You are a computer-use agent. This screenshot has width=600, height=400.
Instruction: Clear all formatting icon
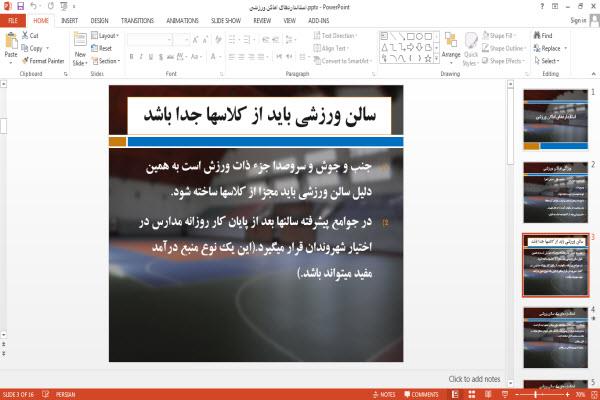(x=218, y=40)
